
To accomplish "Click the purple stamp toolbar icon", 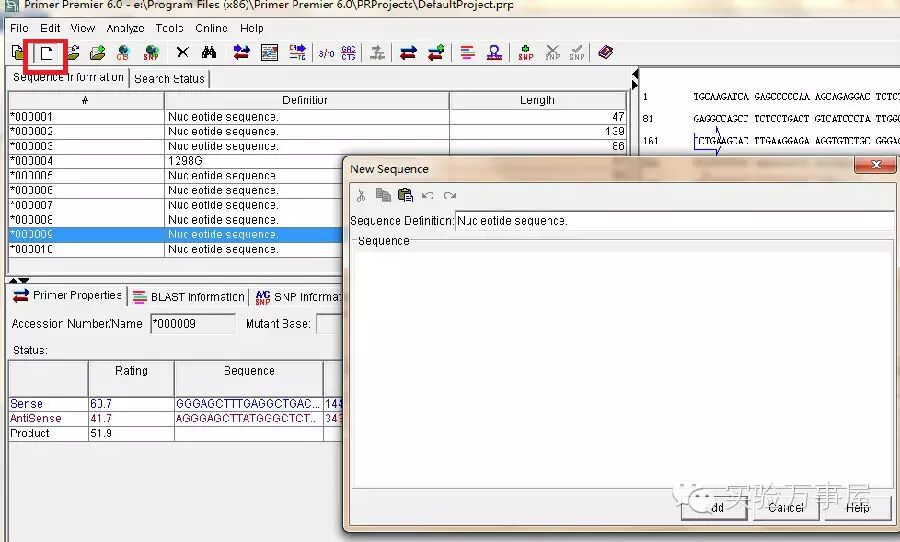I will (x=494, y=53).
